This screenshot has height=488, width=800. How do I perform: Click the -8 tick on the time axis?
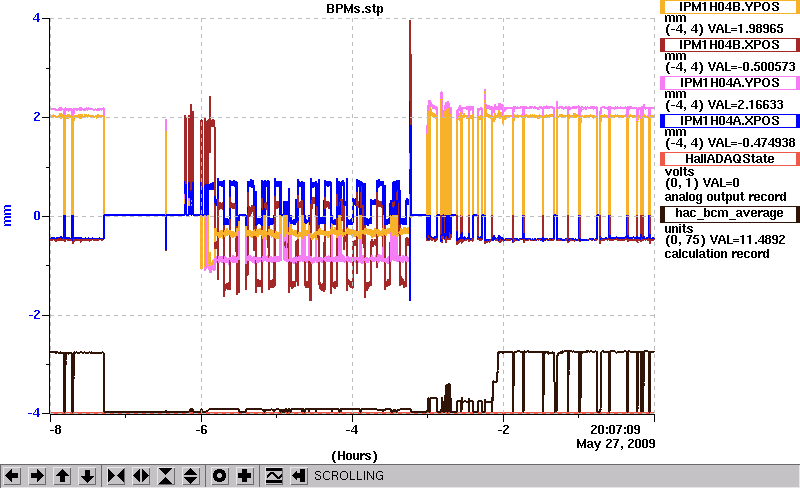[x=55, y=430]
